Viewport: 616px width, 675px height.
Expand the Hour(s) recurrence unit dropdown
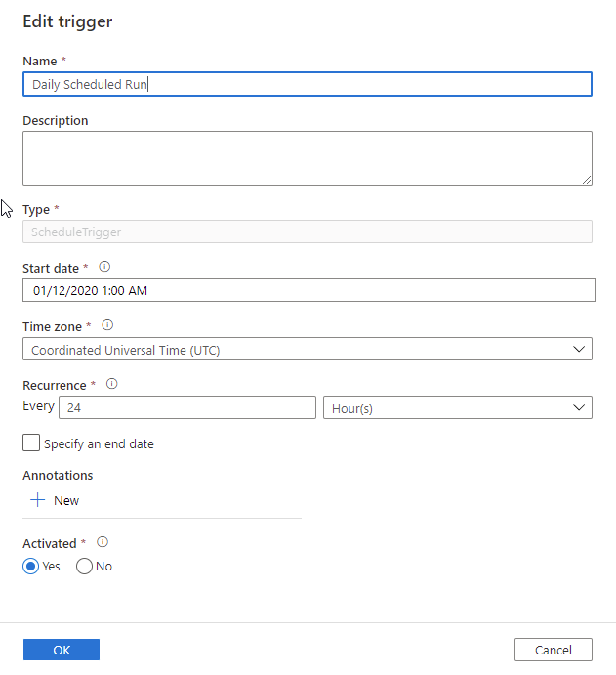coord(457,408)
